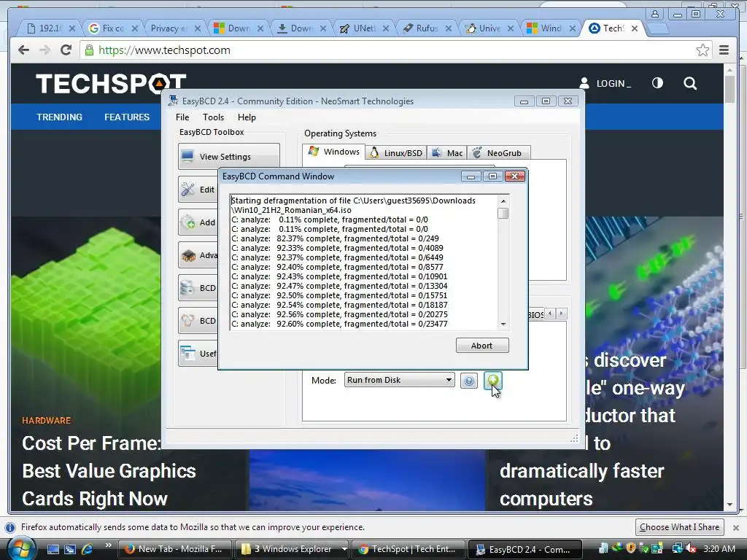Switch to the Rufus browser tab

(x=426, y=28)
